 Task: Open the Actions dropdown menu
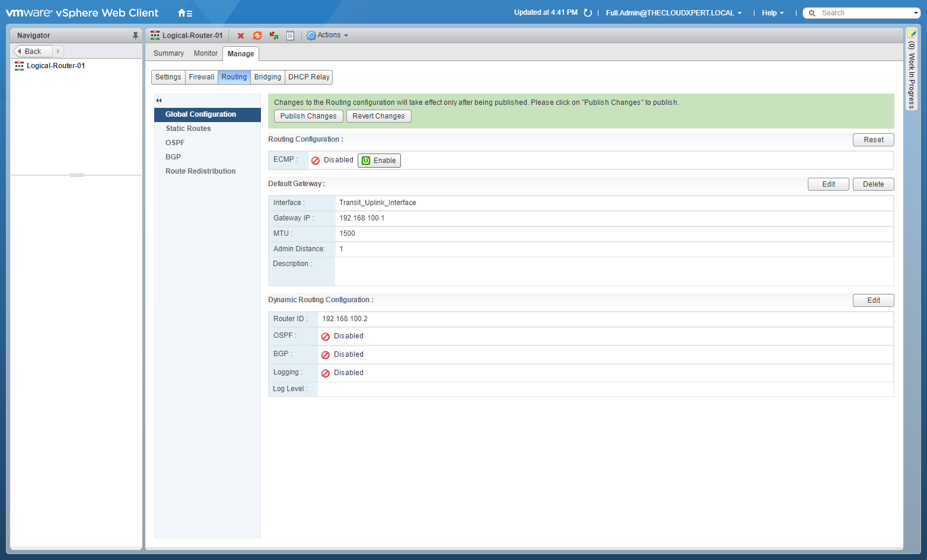[x=327, y=36]
